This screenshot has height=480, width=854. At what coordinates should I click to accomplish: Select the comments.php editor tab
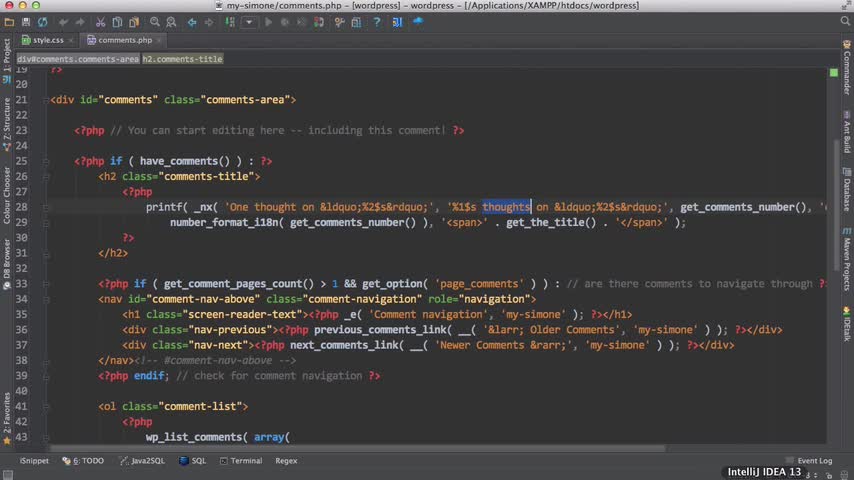point(125,40)
